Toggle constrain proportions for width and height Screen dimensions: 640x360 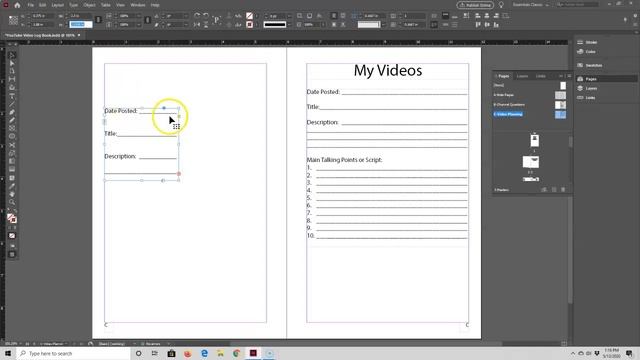click(98, 20)
